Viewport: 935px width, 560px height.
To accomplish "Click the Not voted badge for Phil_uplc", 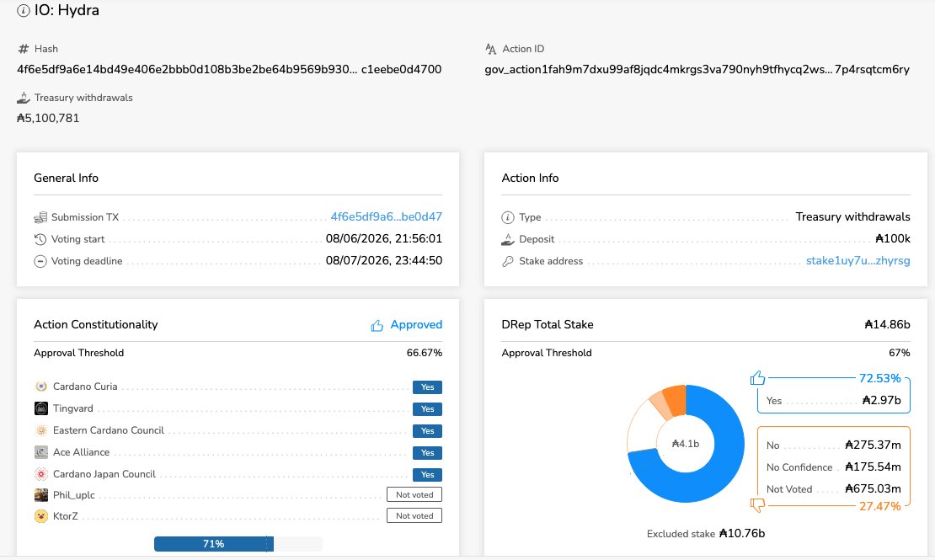I will (x=414, y=495).
